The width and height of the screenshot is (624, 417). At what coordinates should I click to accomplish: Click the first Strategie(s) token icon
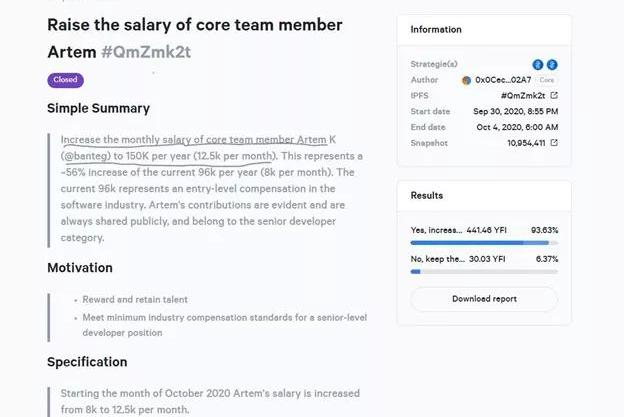(x=537, y=65)
